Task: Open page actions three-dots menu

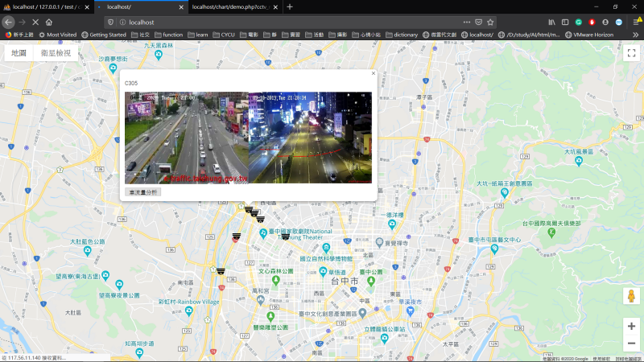Action: tap(467, 23)
